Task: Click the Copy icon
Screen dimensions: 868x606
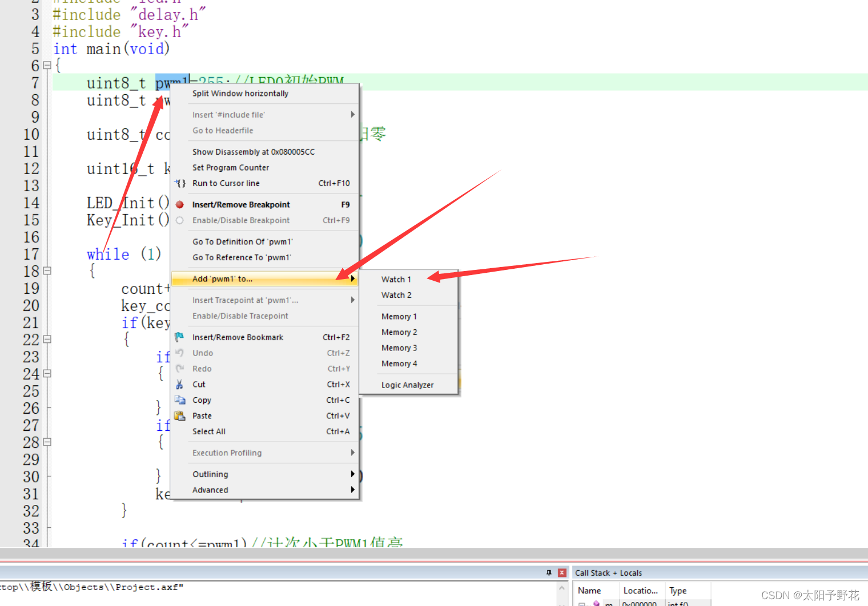Action: click(x=180, y=400)
